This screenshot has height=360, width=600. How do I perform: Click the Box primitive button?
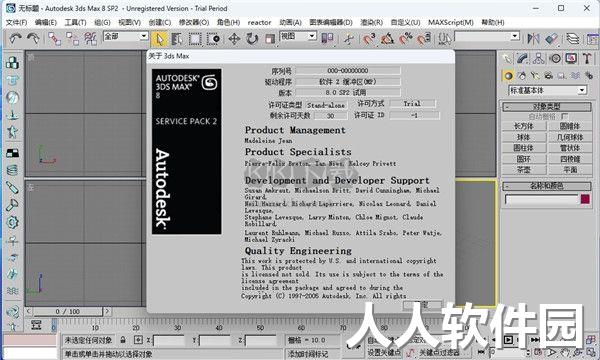(x=523, y=126)
